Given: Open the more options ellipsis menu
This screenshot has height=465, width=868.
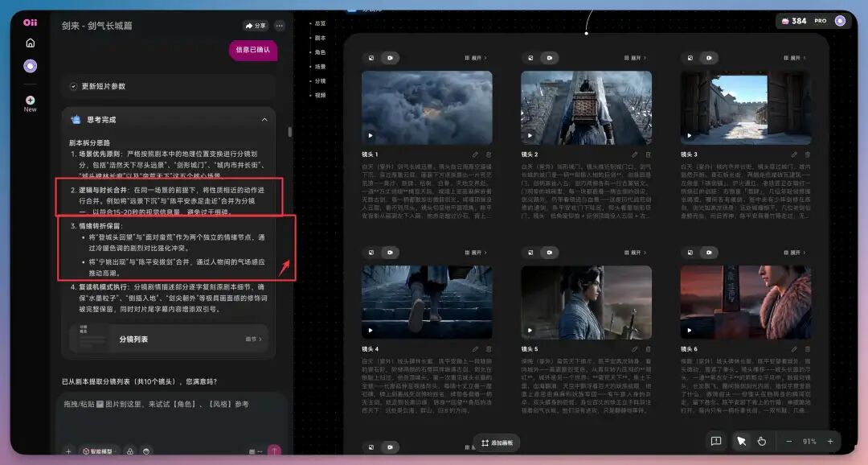Looking at the screenshot, I should pyautogui.click(x=280, y=26).
